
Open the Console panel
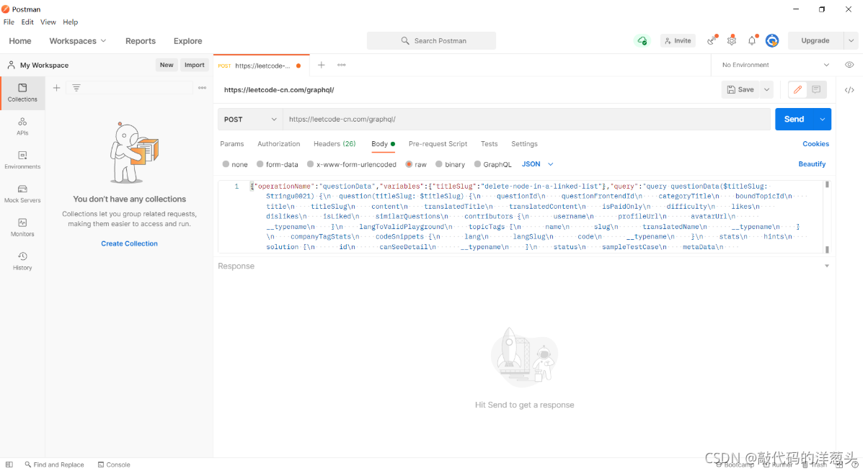pos(114,465)
